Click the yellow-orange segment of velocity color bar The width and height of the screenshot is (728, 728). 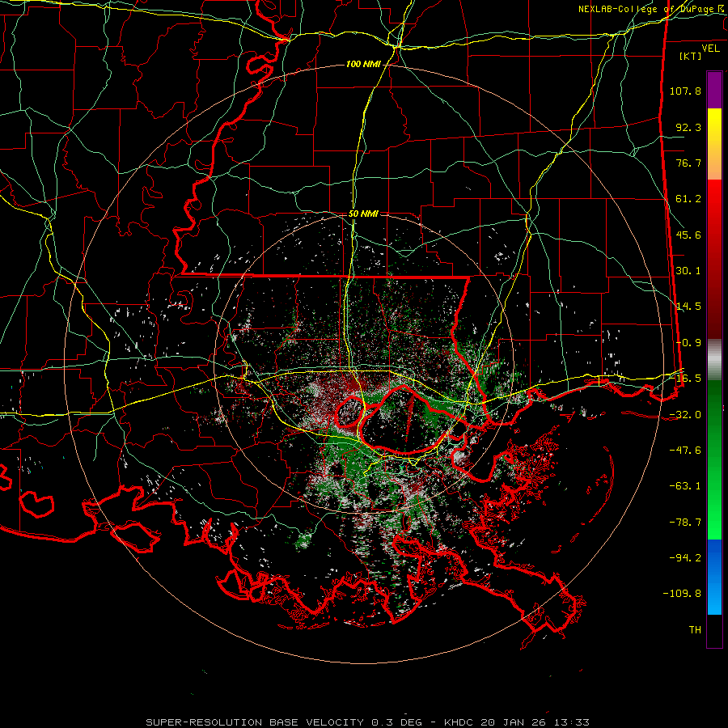pyautogui.click(x=714, y=144)
